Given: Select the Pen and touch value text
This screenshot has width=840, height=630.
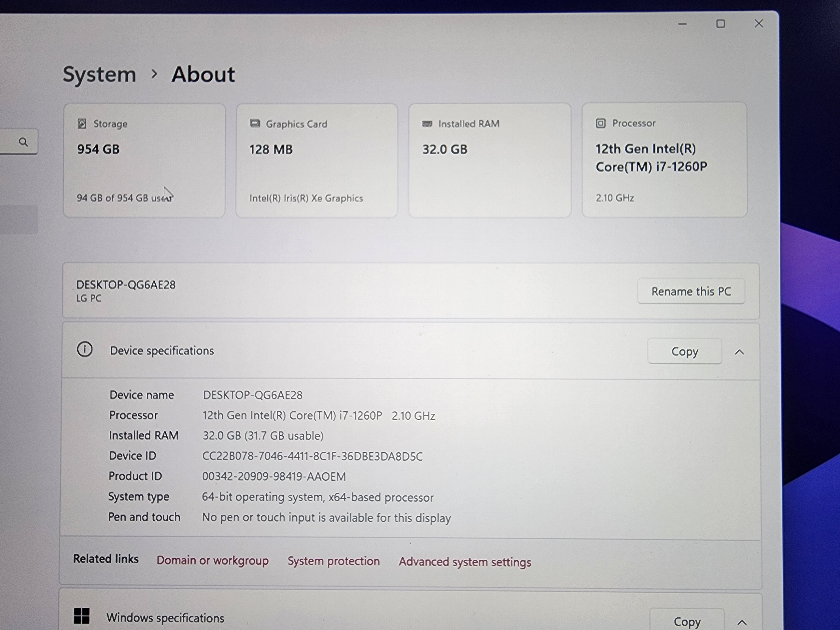Looking at the screenshot, I should (326, 518).
